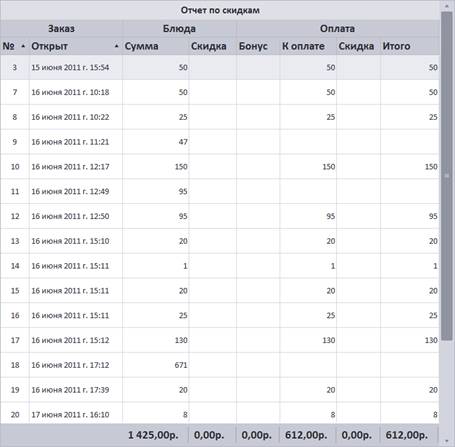Click the sort arrow next to №
Image resolution: width=455 pixels, height=447 pixels.
[x=23, y=46]
